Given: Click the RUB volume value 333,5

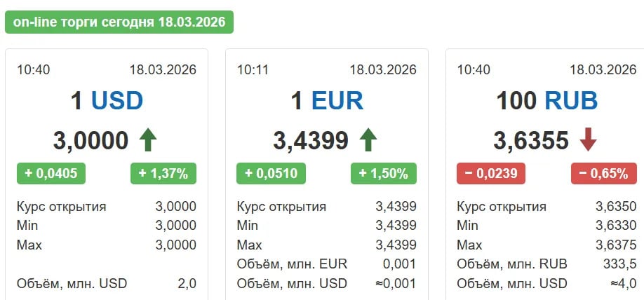Looking at the screenshot, I should click(x=621, y=264).
